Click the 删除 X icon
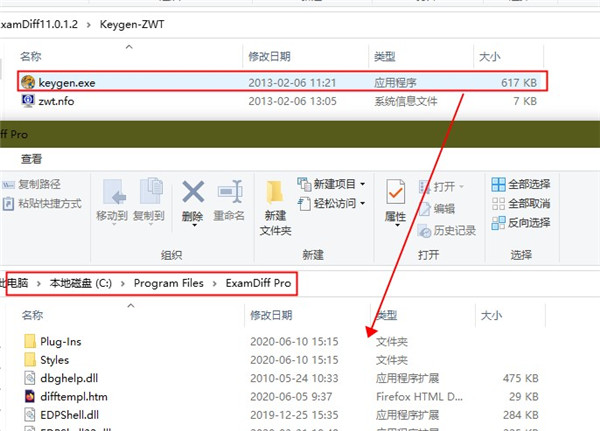This screenshot has height=431, width=600. click(x=193, y=191)
